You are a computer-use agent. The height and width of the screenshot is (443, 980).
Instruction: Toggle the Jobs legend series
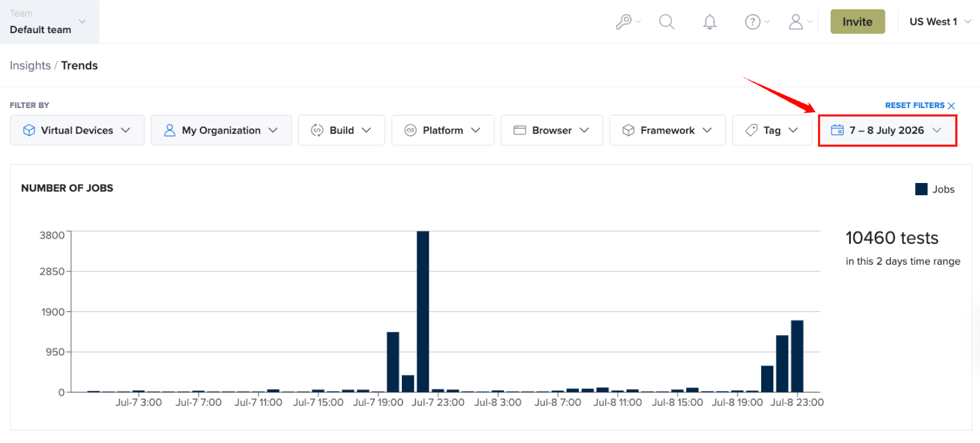(935, 189)
